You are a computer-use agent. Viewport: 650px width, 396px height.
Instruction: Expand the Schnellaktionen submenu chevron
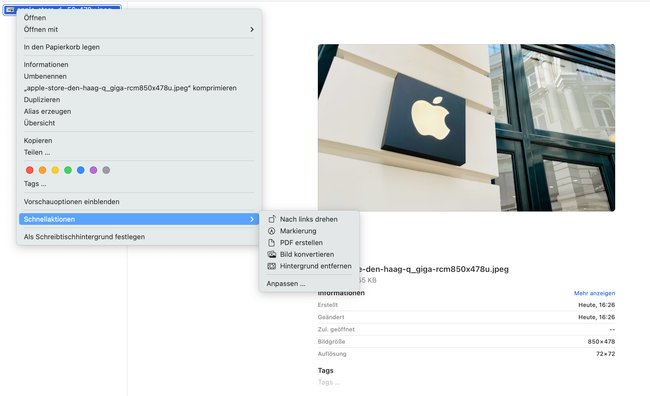(252, 219)
